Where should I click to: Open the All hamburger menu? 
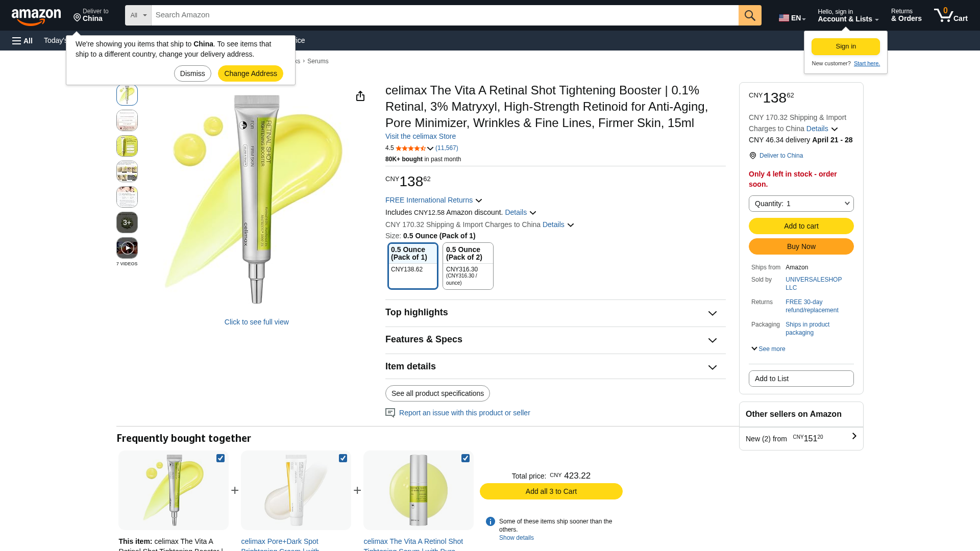[22, 41]
